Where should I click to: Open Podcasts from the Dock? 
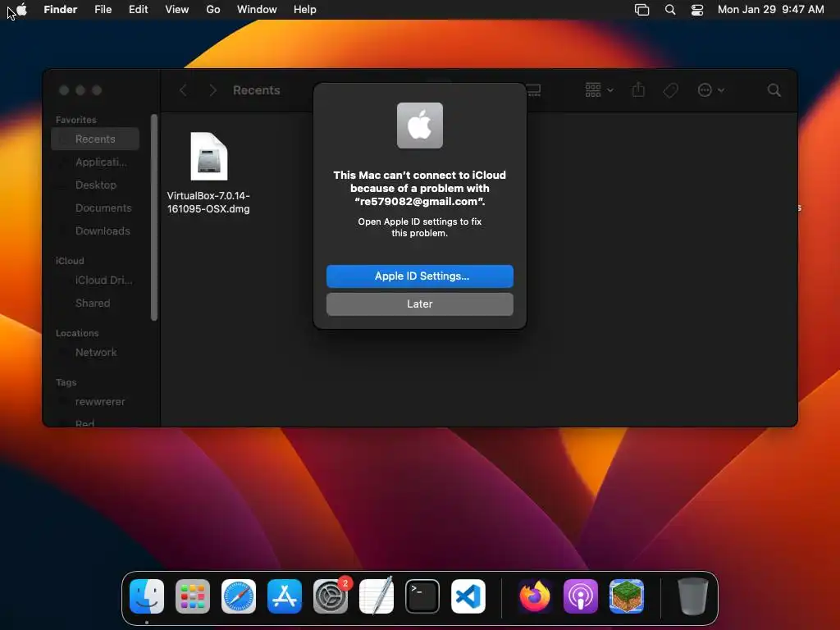point(581,596)
